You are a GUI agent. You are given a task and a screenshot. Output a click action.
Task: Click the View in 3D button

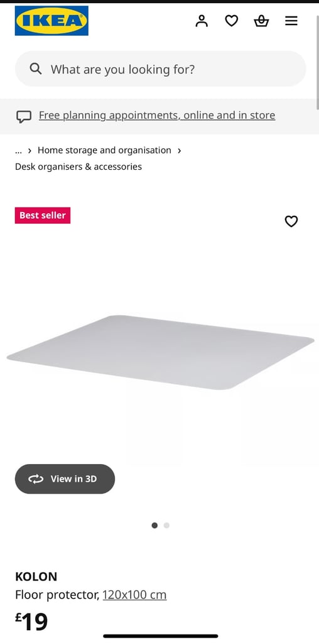65,479
